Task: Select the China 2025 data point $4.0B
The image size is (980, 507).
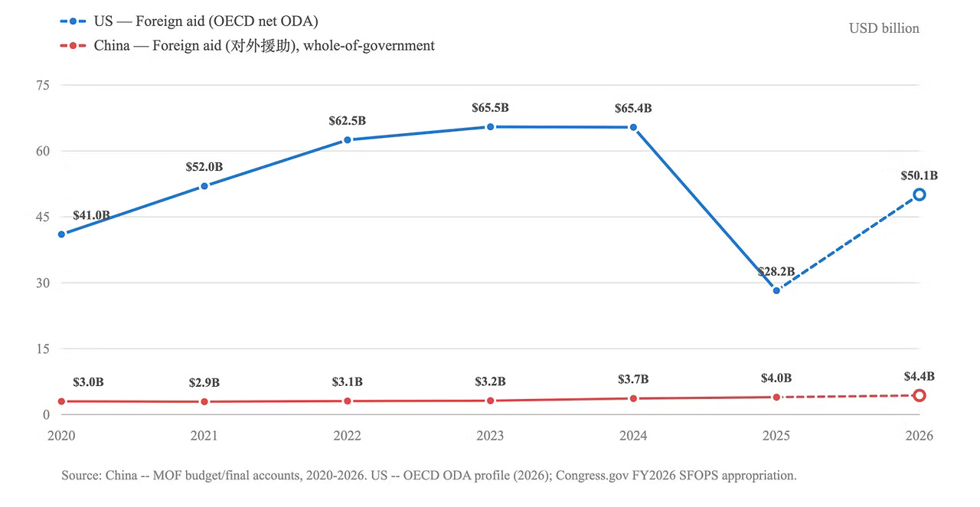Action: (776, 397)
